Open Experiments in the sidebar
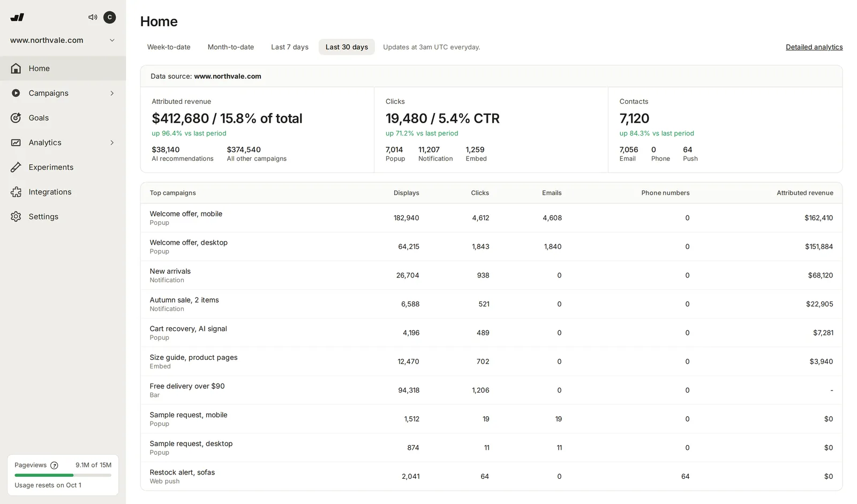Image resolution: width=857 pixels, height=504 pixels. 63,167
